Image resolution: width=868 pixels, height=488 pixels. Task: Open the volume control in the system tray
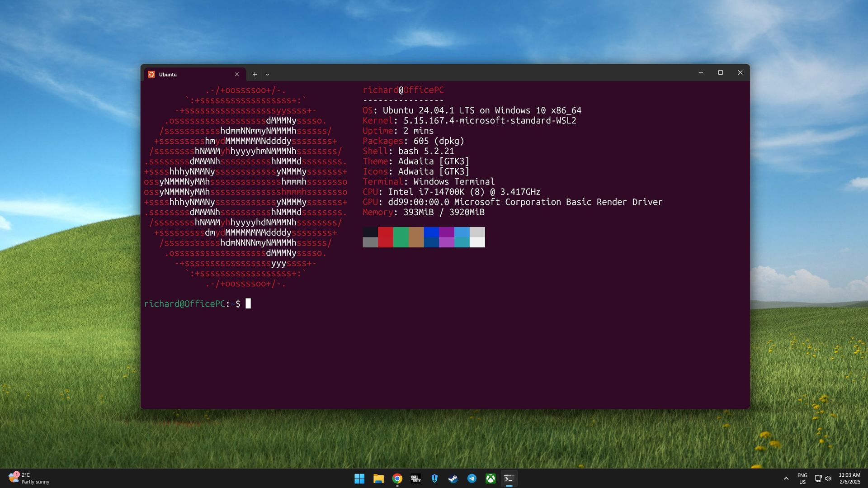click(827, 479)
